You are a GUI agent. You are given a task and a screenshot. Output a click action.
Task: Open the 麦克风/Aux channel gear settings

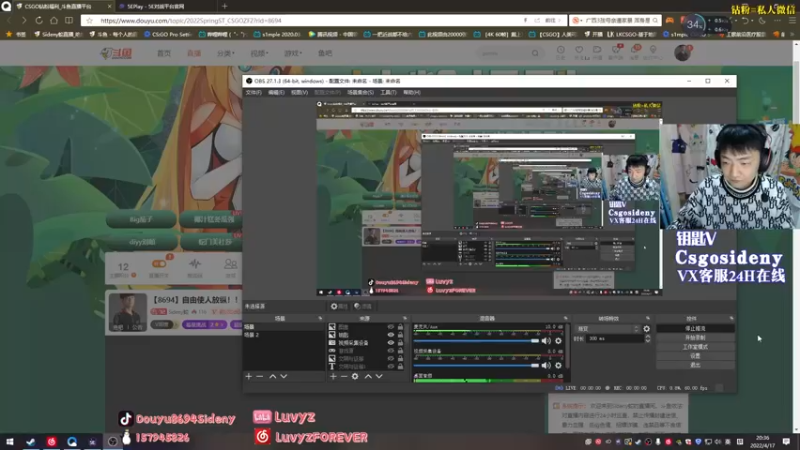(x=558, y=341)
